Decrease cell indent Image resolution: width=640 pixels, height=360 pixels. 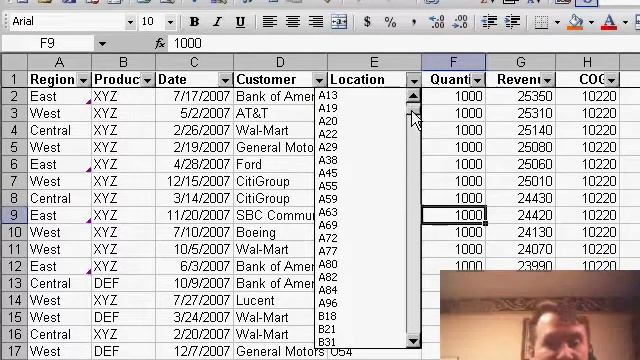pos(489,22)
